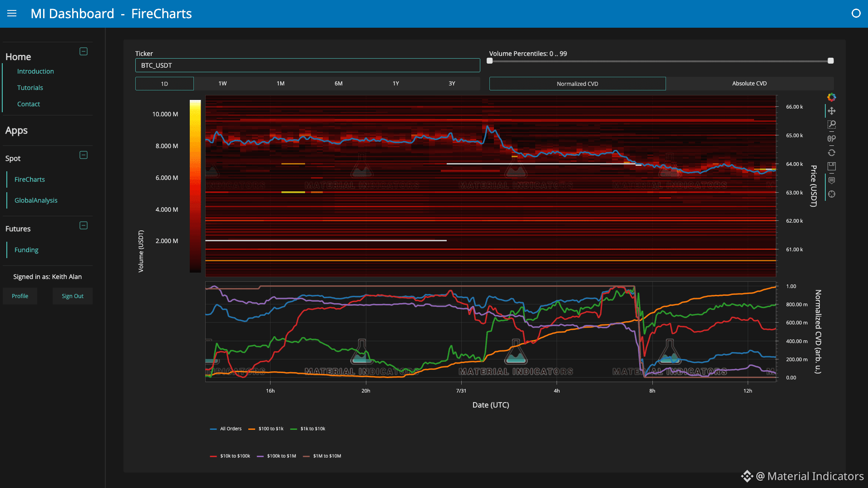The width and height of the screenshot is (868, 488).
Task: Save the chart with floppy disk icon
Action: 831,166
